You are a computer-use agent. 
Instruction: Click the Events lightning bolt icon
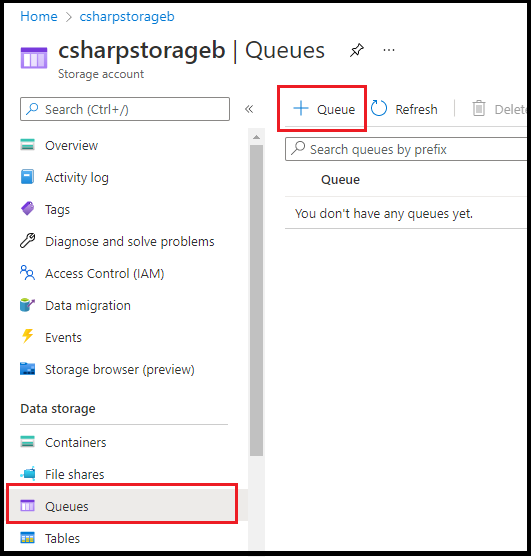point(27,336)
